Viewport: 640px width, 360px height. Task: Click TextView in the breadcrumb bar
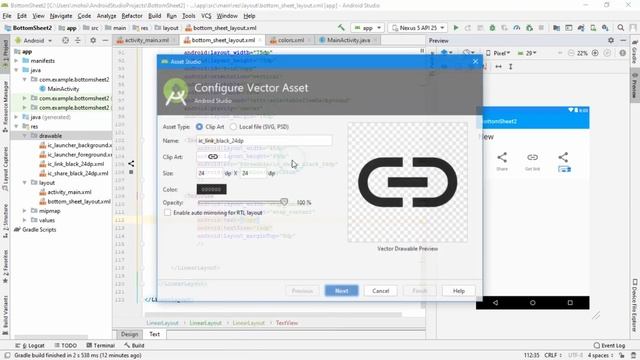click(287, 323)
